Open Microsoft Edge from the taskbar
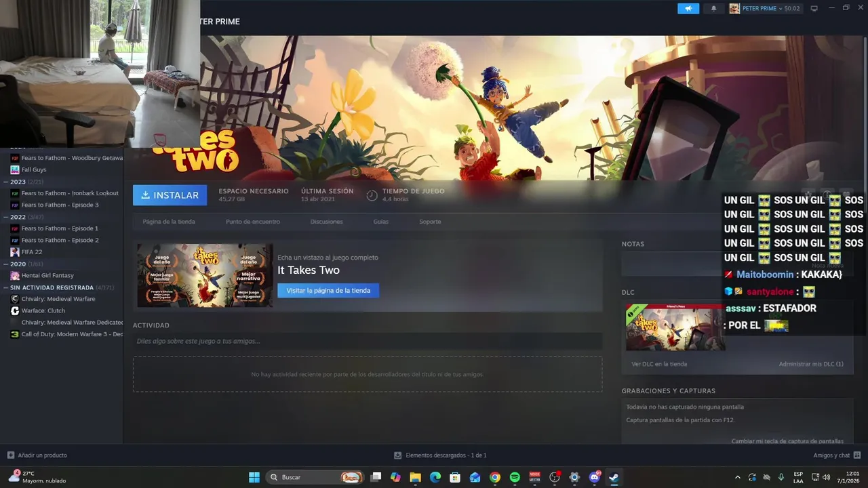Viewport: 868px width, 488px height. pyautogui.click(x=435, y=477)
